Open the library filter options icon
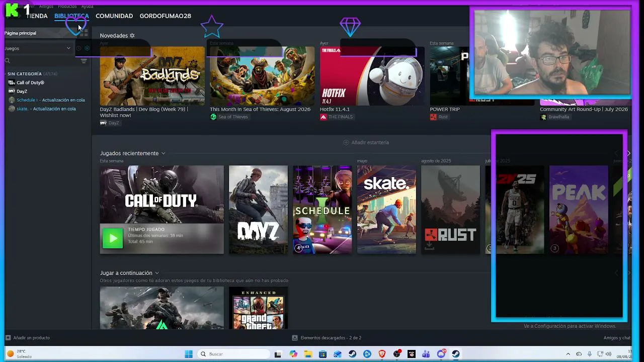 point(84,61)
